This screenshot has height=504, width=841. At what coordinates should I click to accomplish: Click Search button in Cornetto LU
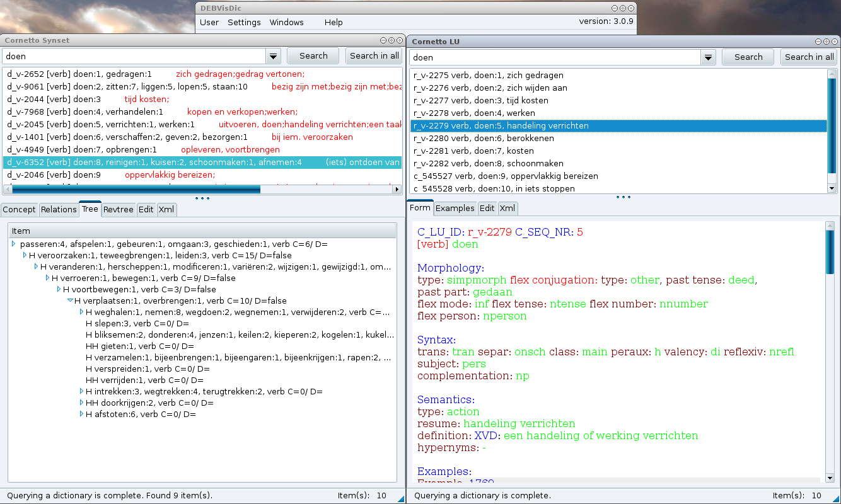pyautogui.click(x=748, y=57)
